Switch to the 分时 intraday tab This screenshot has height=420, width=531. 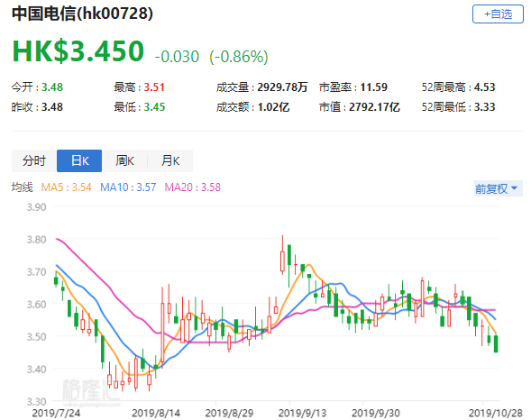pyautogui.click(x=34, y=160)
